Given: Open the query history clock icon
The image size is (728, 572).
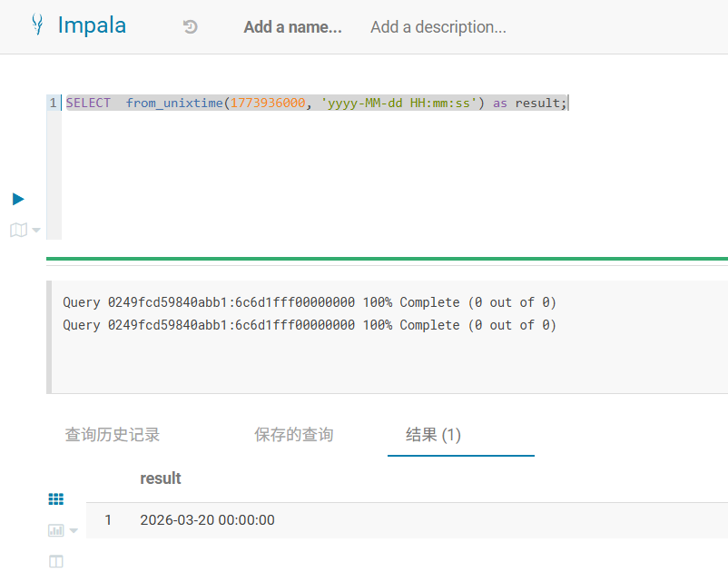Looking at the screenshot, I should tap(190, 27).
